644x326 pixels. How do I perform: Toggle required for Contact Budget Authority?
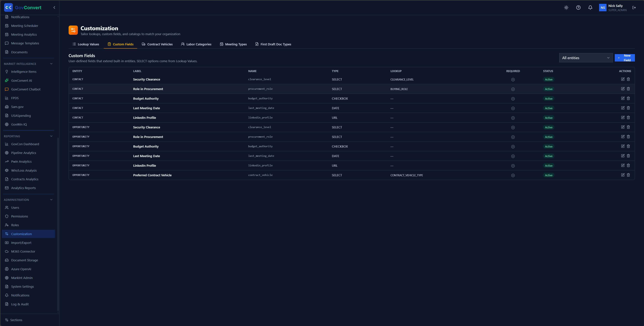pos(513,99)
